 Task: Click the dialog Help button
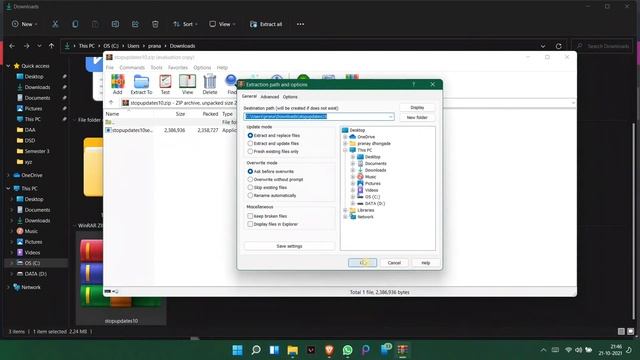pyautogui.click(x=426, y=263)
